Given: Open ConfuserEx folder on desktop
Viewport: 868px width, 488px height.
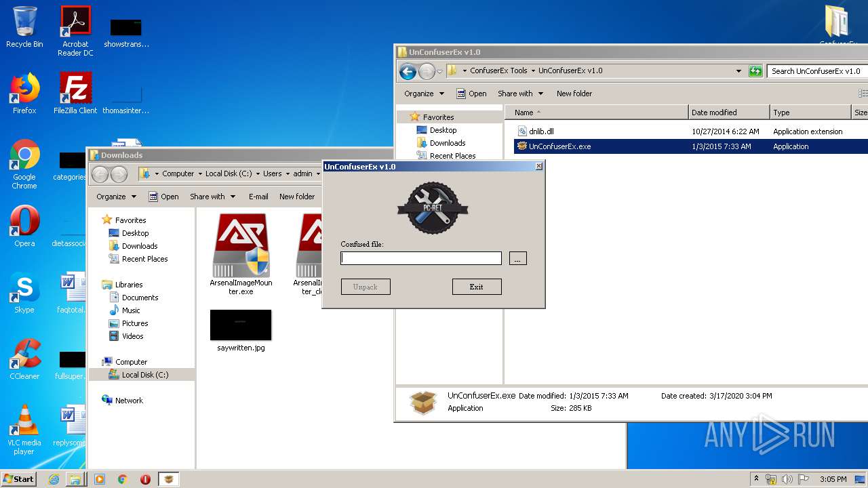Looking at the screenshot, I should click(x=838, y=26).
